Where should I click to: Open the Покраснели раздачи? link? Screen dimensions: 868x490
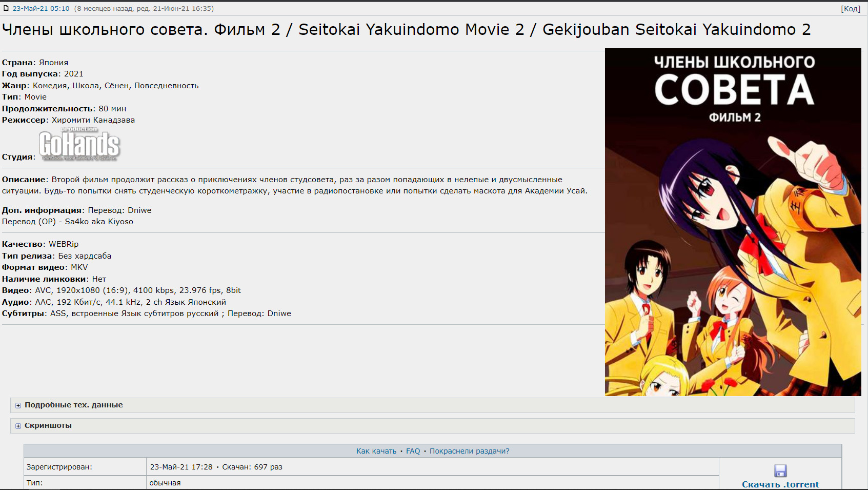[x=469, y=451]
